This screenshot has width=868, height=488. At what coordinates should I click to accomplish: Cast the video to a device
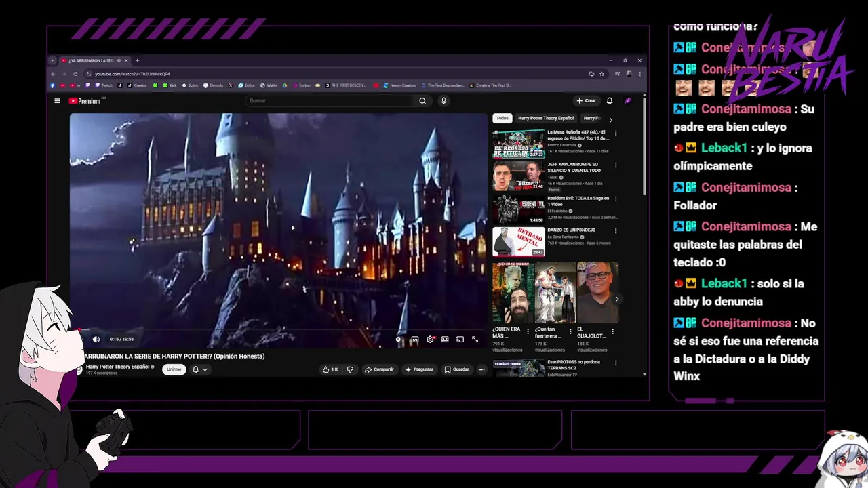coord(460,339)
